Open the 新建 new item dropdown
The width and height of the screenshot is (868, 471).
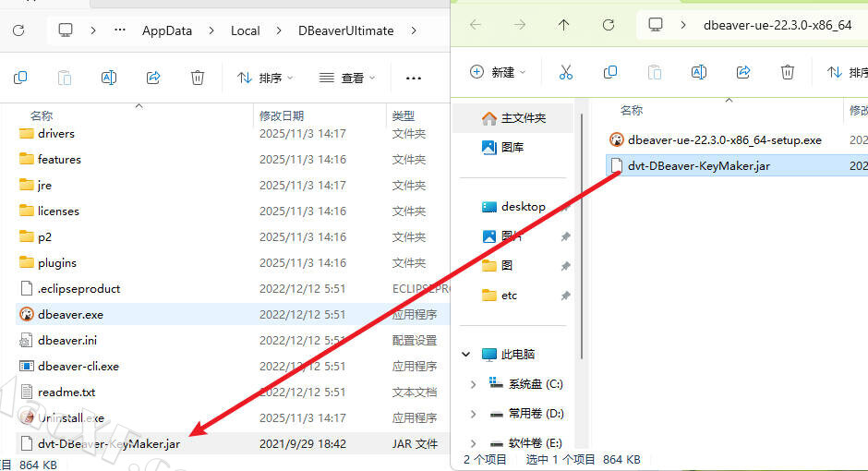[x=498, y=72]
